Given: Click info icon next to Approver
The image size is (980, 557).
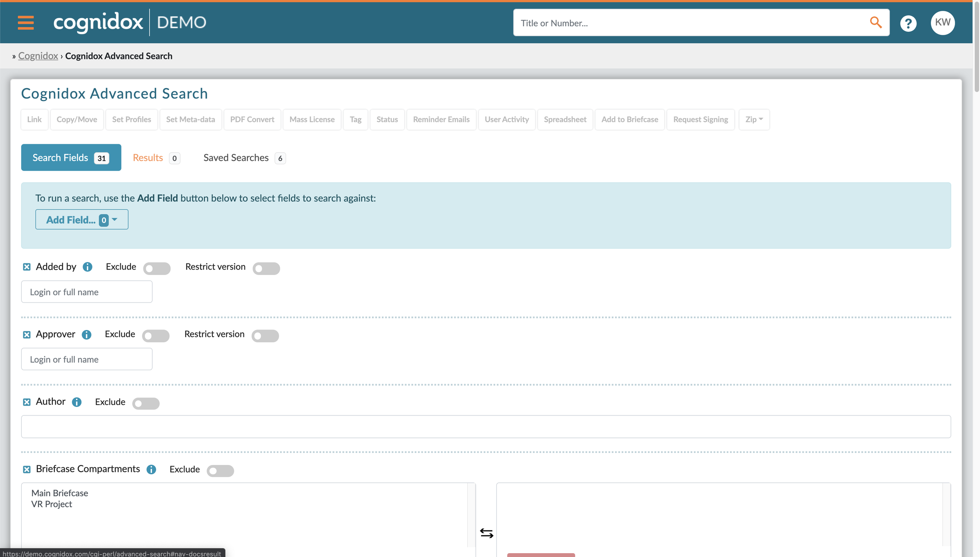Looking at the screenshot, I should (x=86, y=335).
